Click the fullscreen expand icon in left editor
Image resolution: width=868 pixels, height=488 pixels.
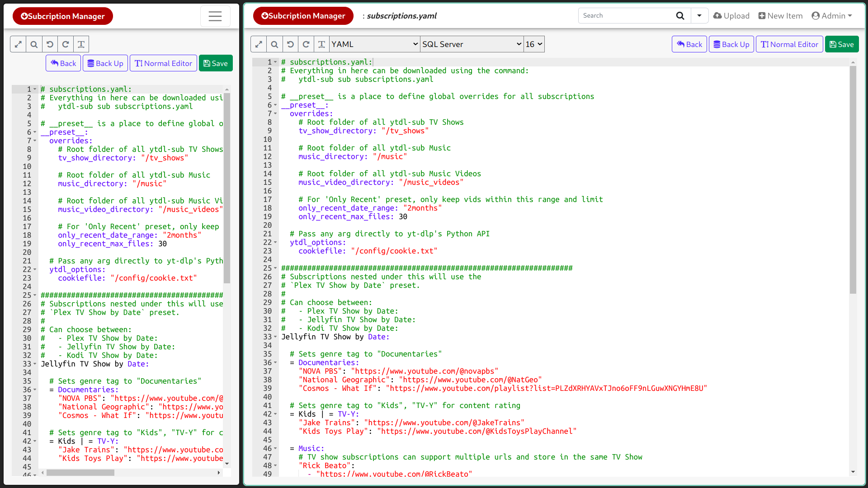(x=18, y=44)
